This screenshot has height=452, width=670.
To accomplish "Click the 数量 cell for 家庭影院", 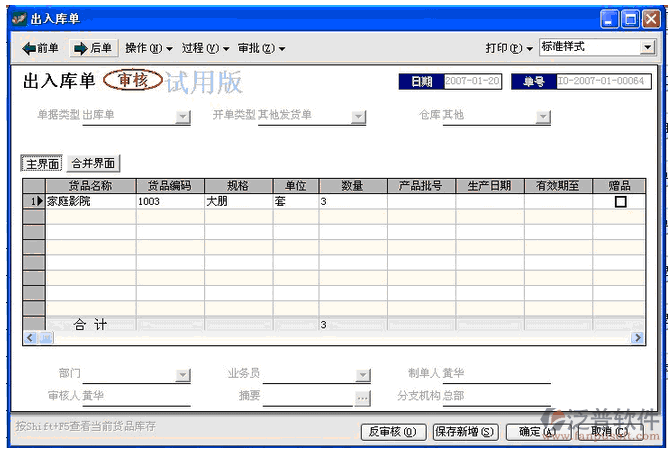I will (351, 202).
